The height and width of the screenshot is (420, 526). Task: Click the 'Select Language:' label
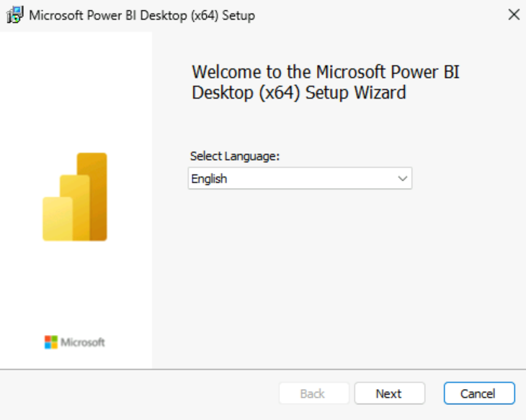point(235,156)
